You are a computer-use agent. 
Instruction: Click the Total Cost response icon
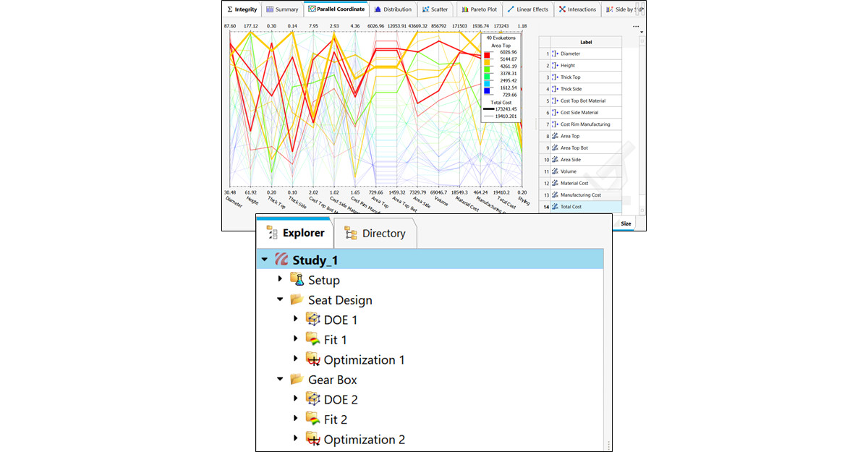pos(555,207)
